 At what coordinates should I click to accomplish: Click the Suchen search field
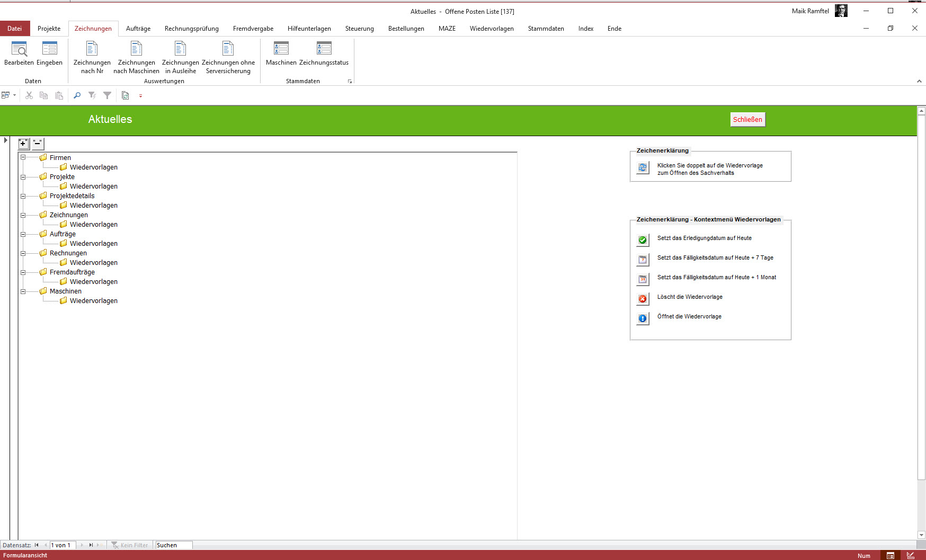point(173,545)
